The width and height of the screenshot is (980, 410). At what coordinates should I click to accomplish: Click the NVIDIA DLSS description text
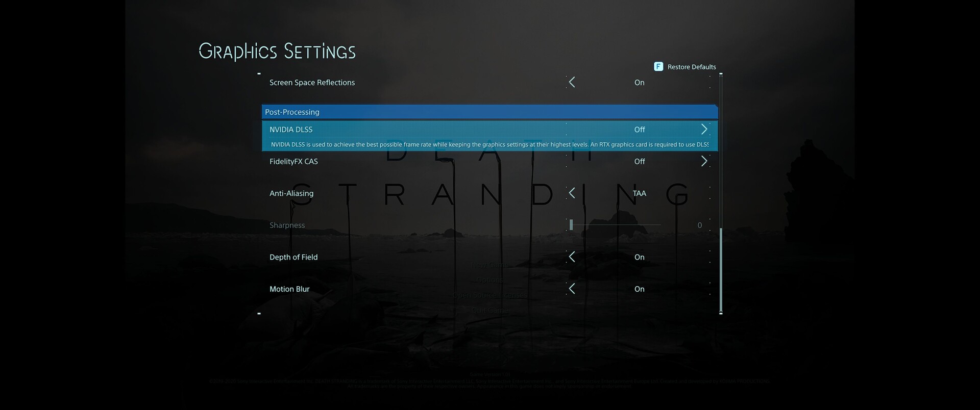click(x=489, y=144)
